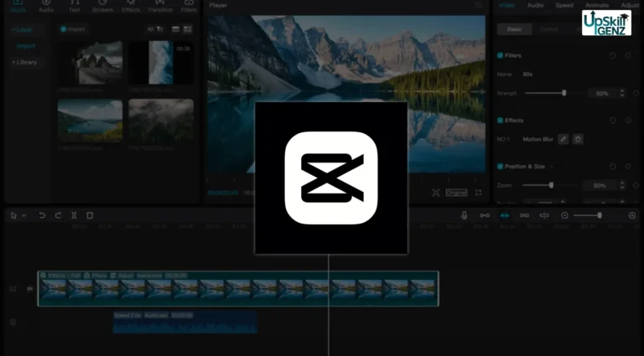The image size is (644, 356).
Task: Edit the Motion Blur effect
Action: [x=563, y=139]
